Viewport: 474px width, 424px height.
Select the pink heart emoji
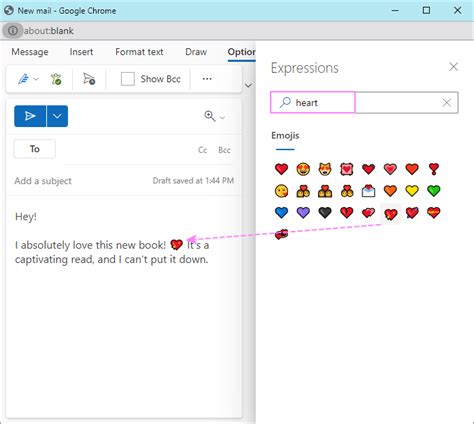point(390,169)
